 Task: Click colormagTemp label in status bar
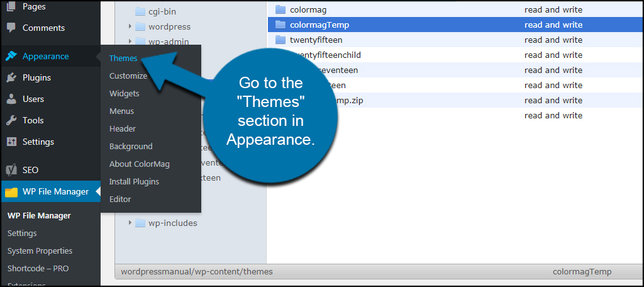tap(582, 271)
